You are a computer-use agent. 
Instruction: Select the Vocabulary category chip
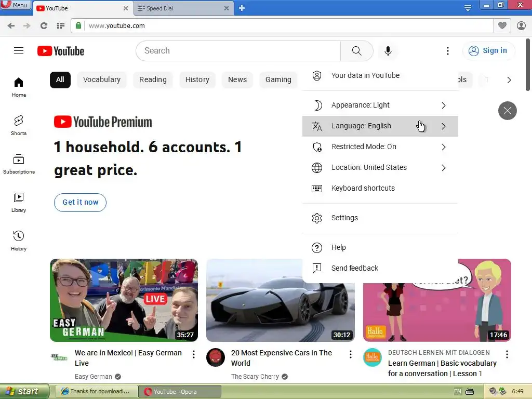tap(102, 79)
